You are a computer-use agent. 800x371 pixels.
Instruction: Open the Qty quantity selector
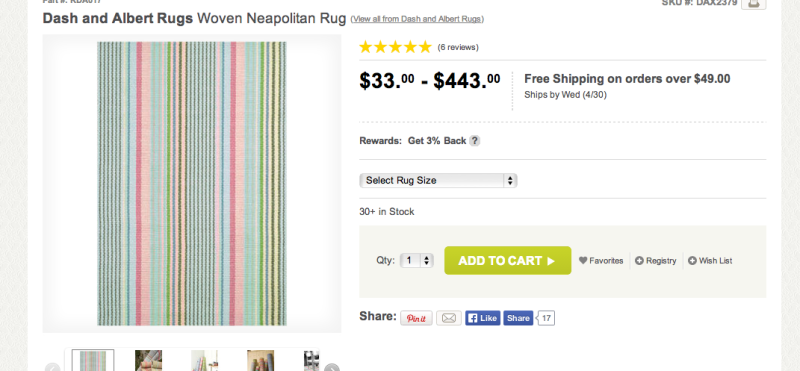pyautogui.click(x=417, y=261)
